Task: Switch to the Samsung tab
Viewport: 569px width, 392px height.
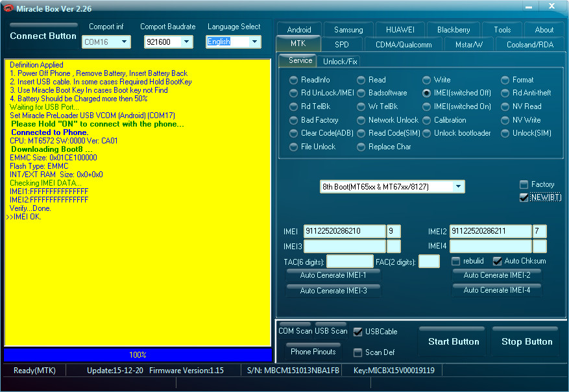Action: click(348, 30)
